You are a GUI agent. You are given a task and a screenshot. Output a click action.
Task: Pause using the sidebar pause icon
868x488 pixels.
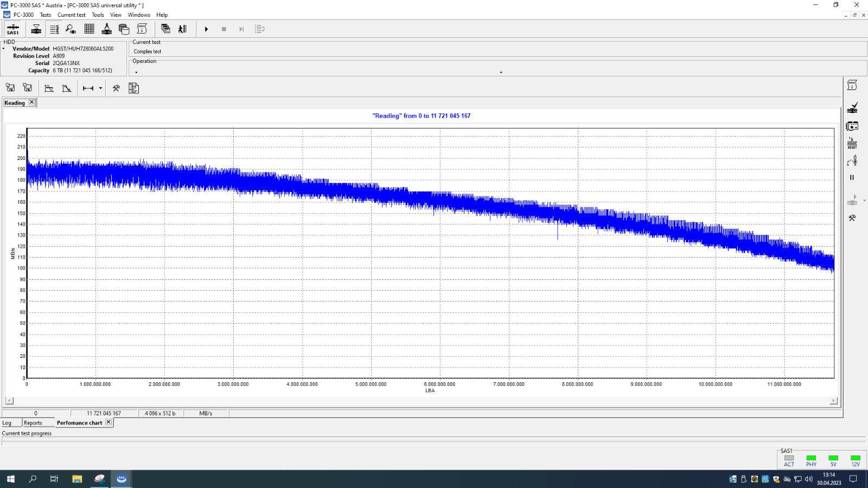[x=852, y=177]
